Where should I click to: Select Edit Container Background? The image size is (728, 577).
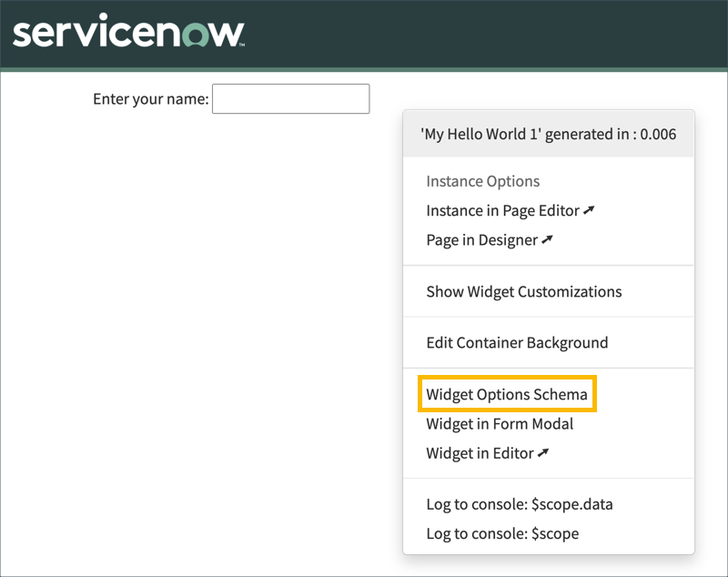coord(517,342)
